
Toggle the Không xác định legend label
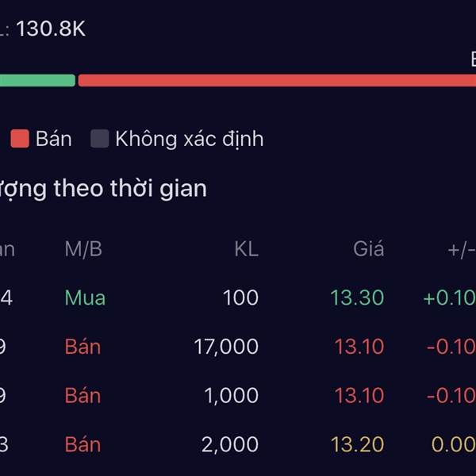189,140
